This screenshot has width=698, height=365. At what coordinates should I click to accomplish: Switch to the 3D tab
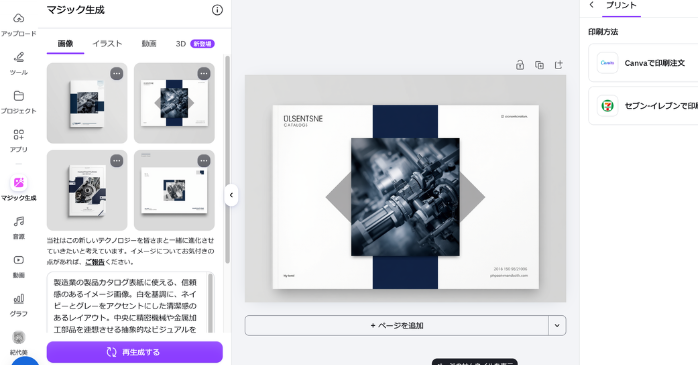(x=180, y=44)
